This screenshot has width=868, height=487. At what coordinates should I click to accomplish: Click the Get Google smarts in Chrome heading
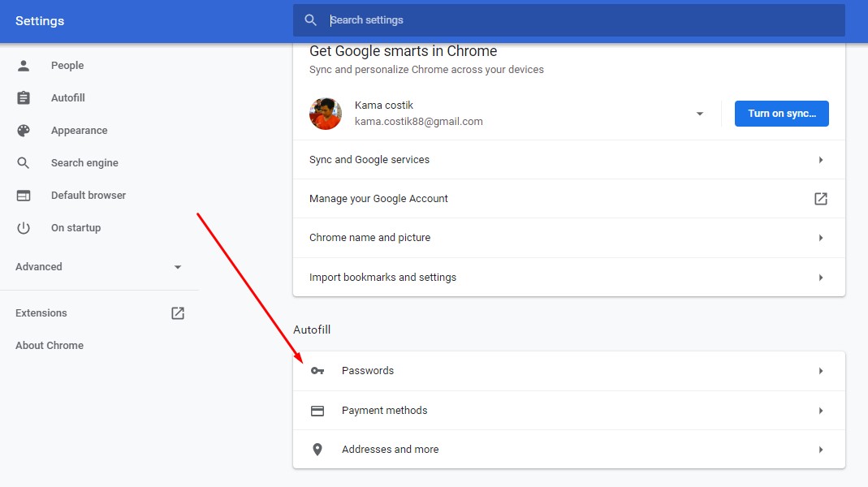tap(403, 51)
